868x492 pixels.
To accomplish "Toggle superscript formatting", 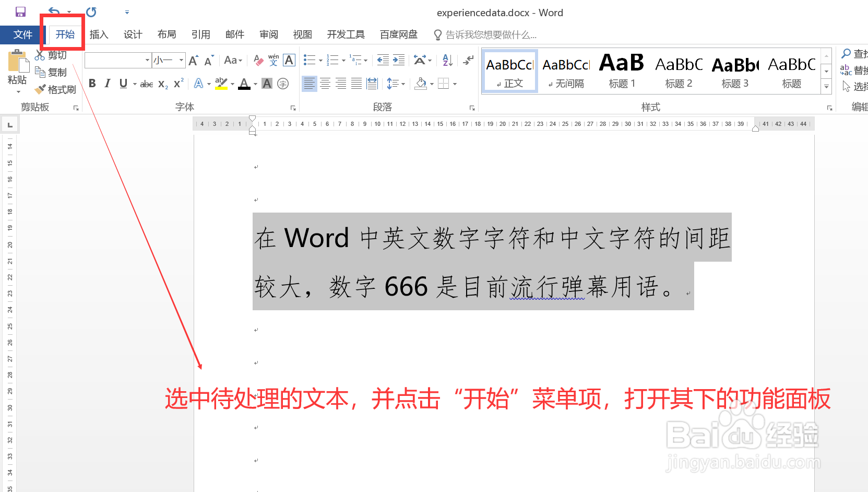I will (179, 83).
